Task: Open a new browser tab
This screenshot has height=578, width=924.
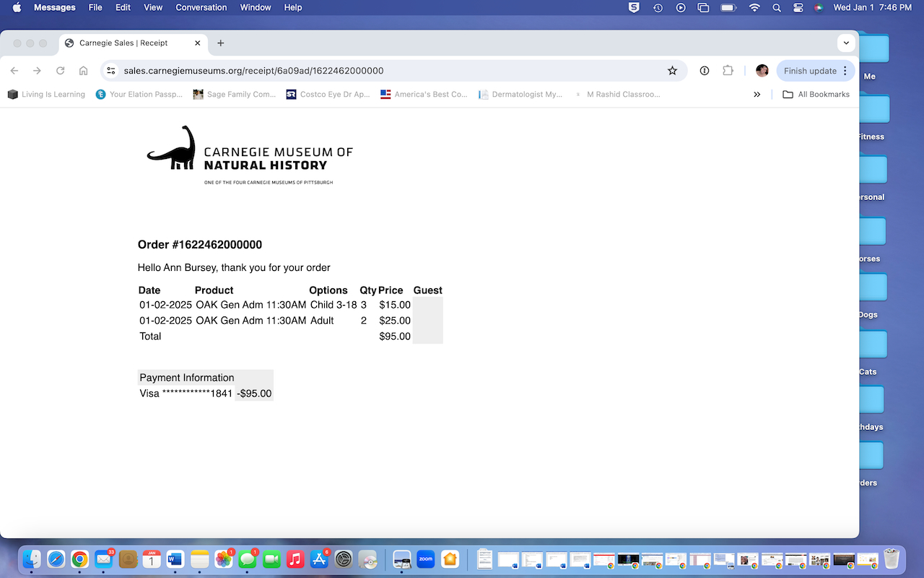Action: 221,43
